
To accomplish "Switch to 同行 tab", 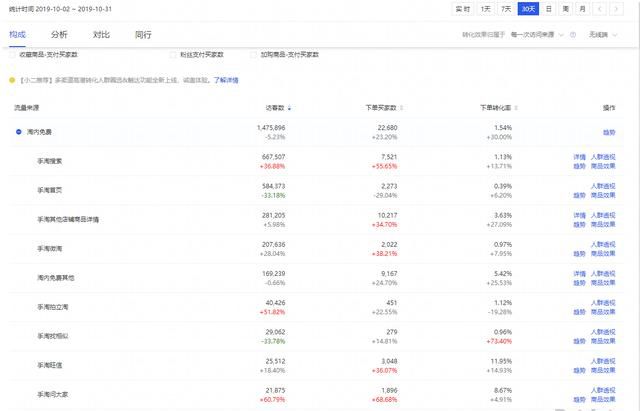I will tap(143, 34).
